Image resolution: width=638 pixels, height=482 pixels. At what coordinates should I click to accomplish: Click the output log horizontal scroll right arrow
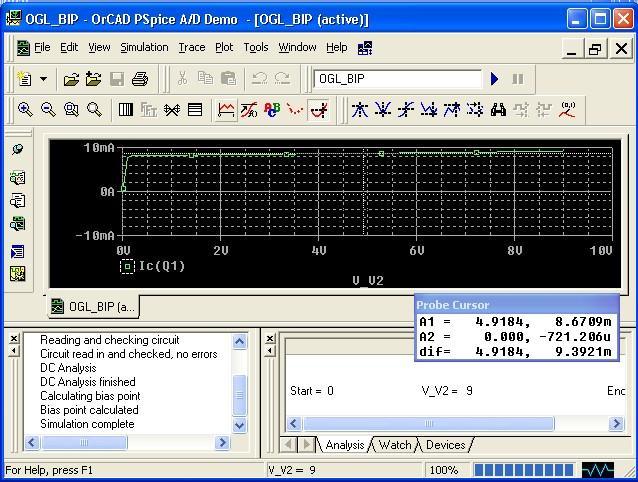coord(222,442)
